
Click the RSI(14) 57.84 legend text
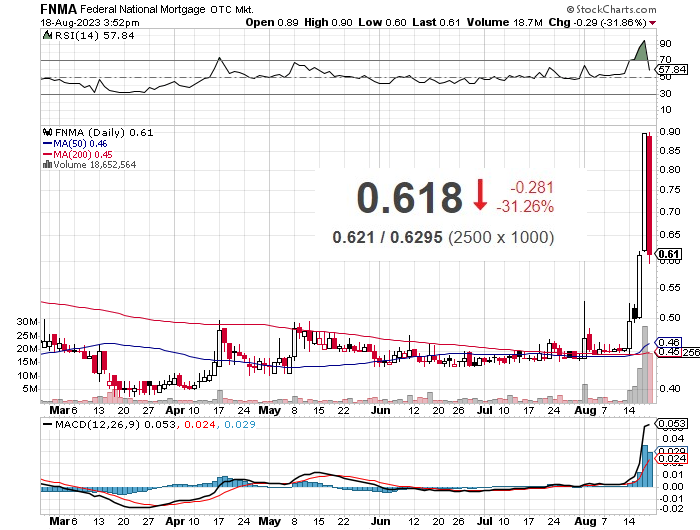(95, 35)
